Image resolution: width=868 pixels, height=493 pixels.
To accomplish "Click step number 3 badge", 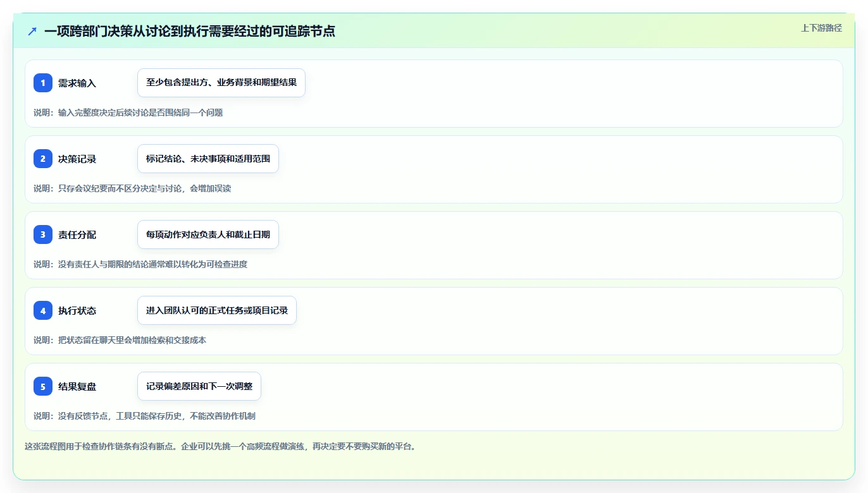I will [43, 234].
